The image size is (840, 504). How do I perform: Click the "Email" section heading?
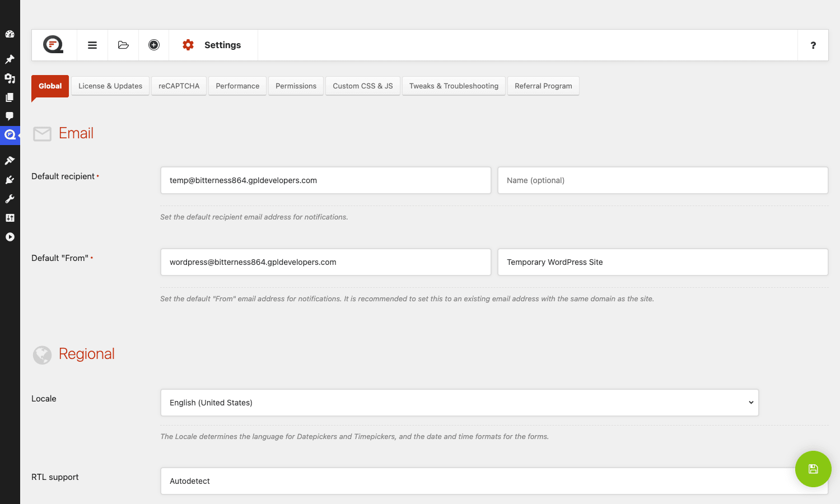click(76, 133)
